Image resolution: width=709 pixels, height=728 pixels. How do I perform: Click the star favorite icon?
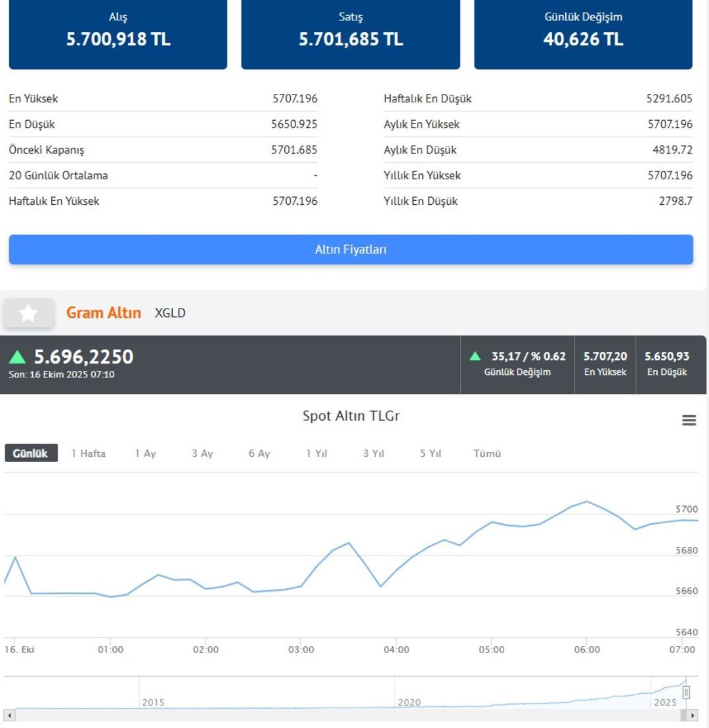click(x=28, y=313)
